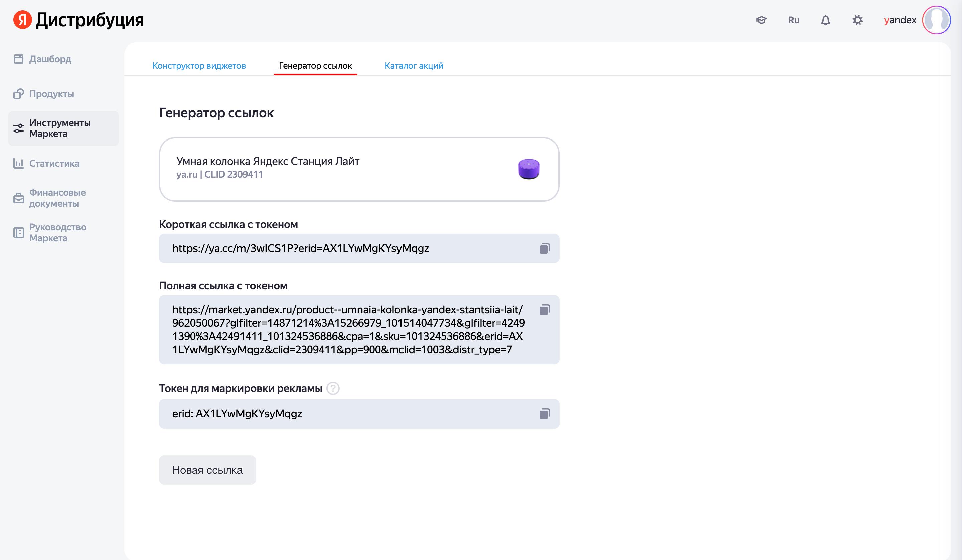The image size is (962, 560).
Task: Click the Статистика bar chart icon
Action: (x=18, y=163)
